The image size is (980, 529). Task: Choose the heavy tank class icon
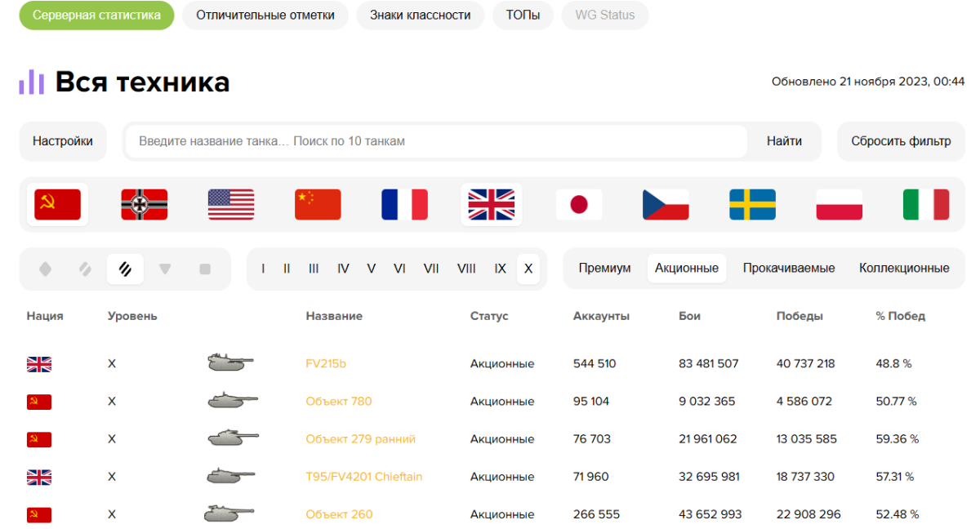[125, 269]
